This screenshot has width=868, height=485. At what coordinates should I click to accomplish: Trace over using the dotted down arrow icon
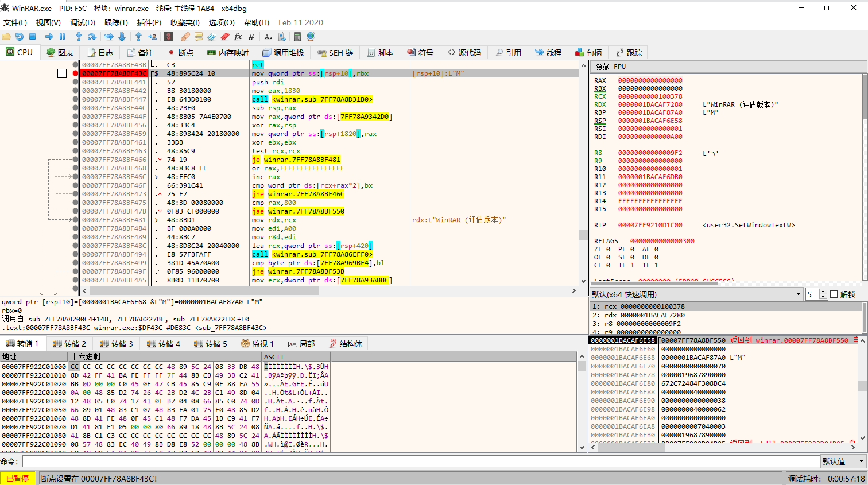click(x=122, y=37)
